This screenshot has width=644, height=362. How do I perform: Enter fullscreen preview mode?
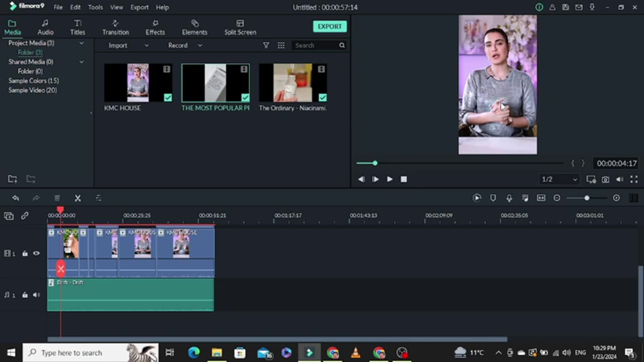click(x=634, y=179)
